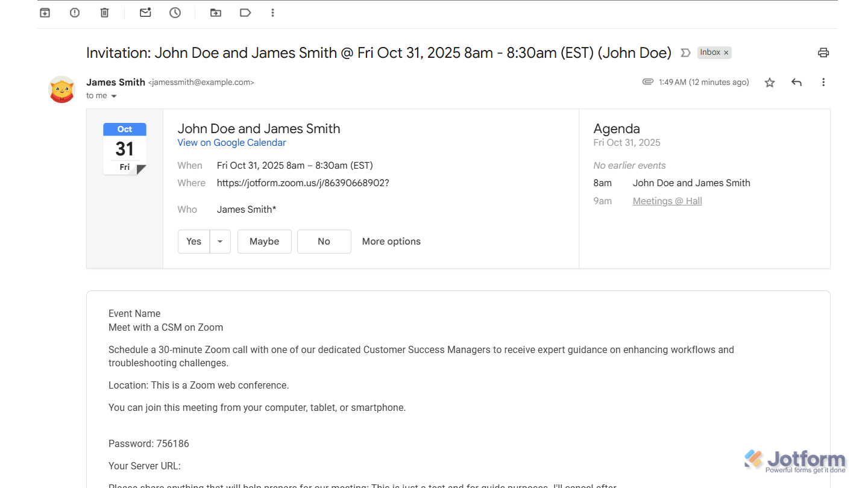Report the email as spam
868x488 pixels.
point(74,12)
